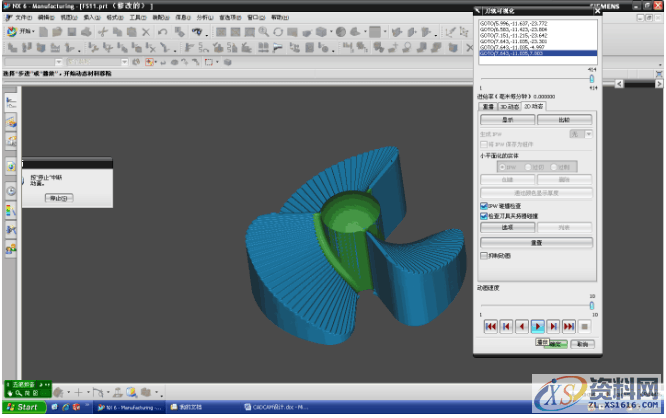This screenshot has width=666, height=418.
Task: Toggle the 检查刀具和夹持器碰撞 checkbox
Action: [x=484, y=215]
